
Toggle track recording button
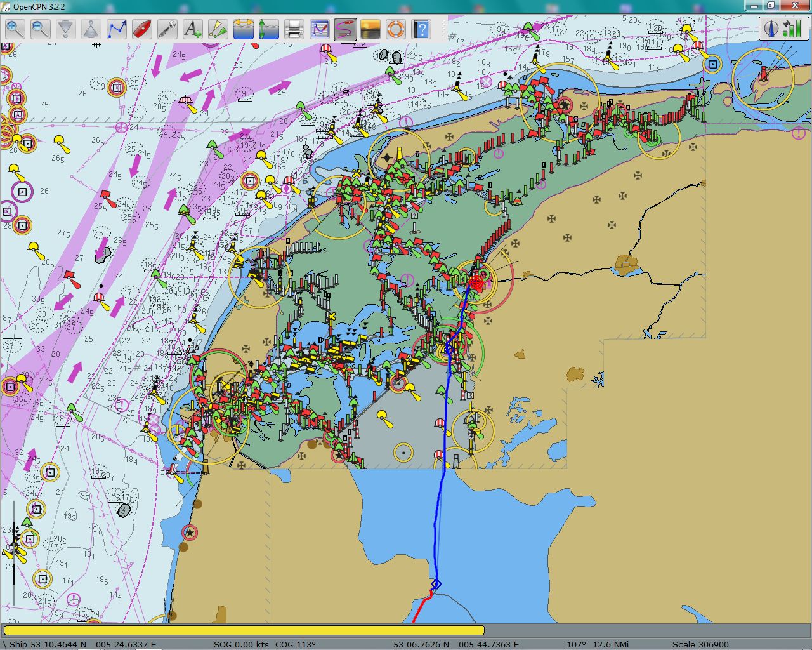pos(345,29)
